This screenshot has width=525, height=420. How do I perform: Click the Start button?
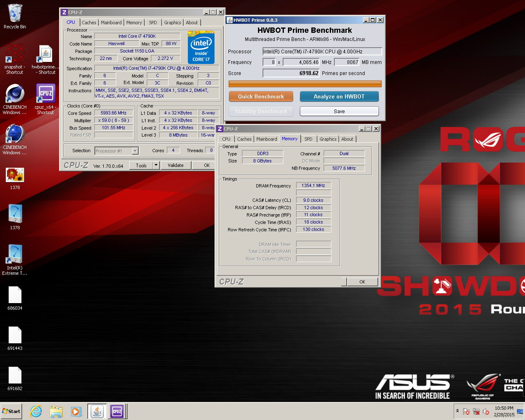(11, 411)
